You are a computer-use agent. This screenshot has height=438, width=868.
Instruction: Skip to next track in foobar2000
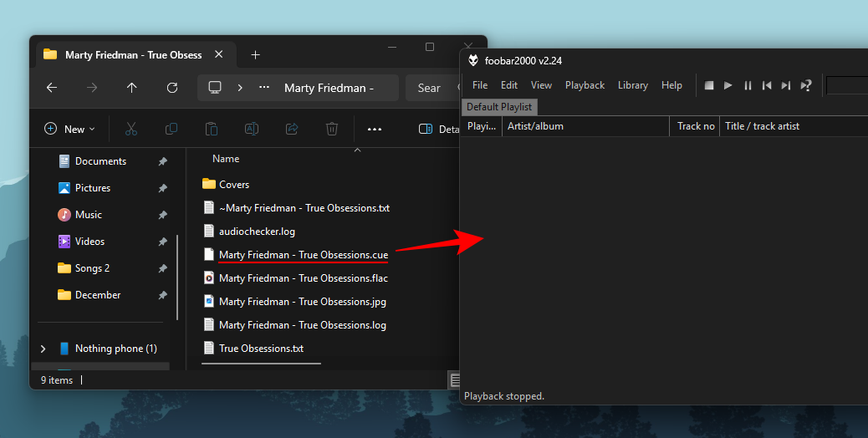point(786,85)
